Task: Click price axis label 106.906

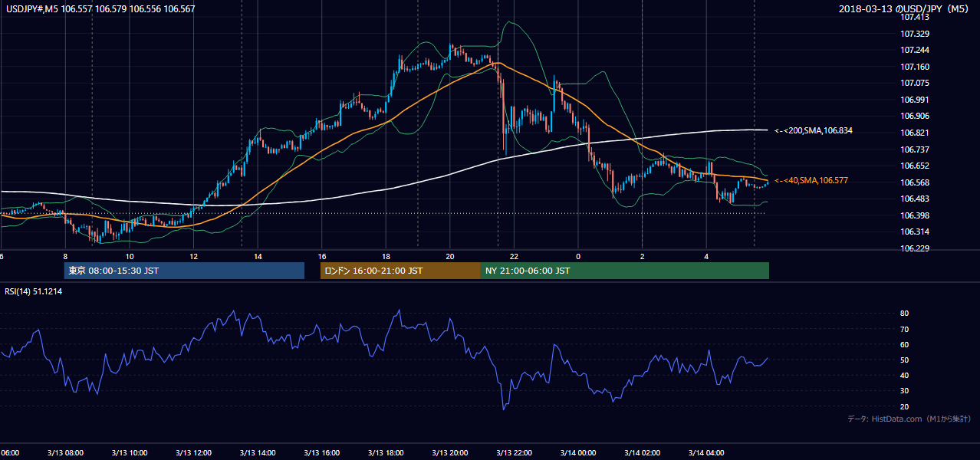Action: pos(914,116)
